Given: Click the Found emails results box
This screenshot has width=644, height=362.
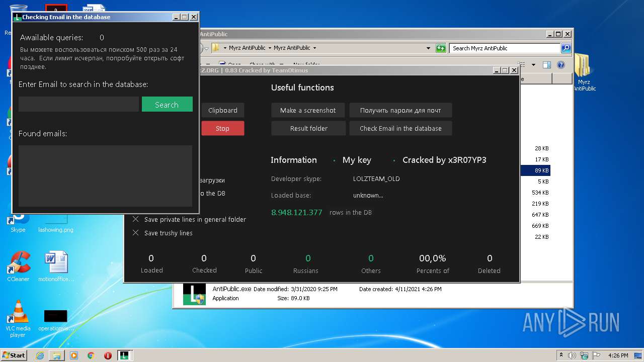Looking at the screenshot, I should click(x=105, y=176).
